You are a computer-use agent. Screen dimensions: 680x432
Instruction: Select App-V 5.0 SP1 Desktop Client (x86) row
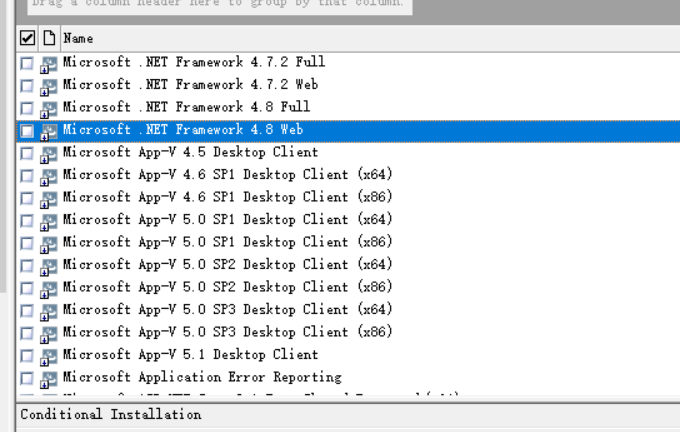[227, 243]
